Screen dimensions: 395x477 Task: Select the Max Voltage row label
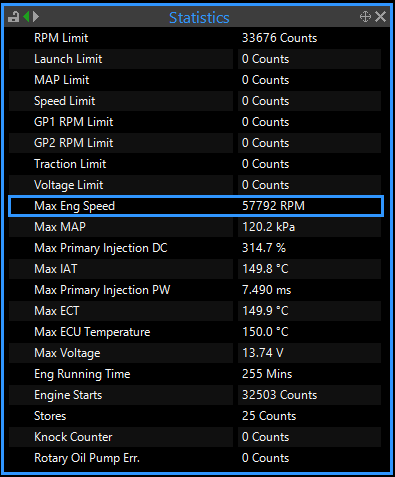[67, 353]
